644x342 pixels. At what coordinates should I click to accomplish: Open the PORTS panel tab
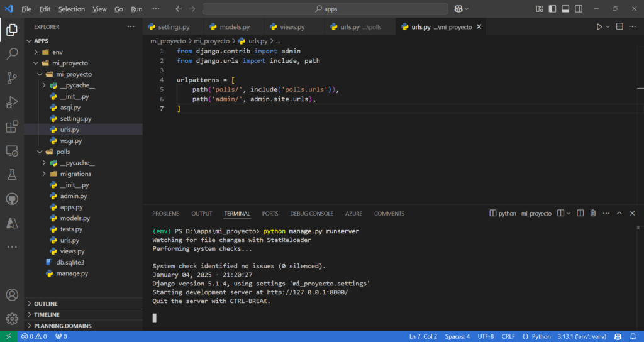[270, 214]
